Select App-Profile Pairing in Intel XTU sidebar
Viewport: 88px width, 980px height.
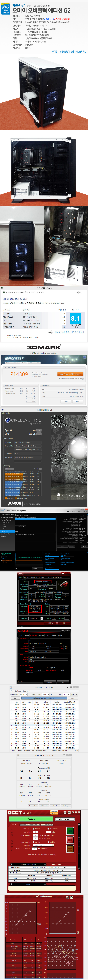tap(7, 517)
